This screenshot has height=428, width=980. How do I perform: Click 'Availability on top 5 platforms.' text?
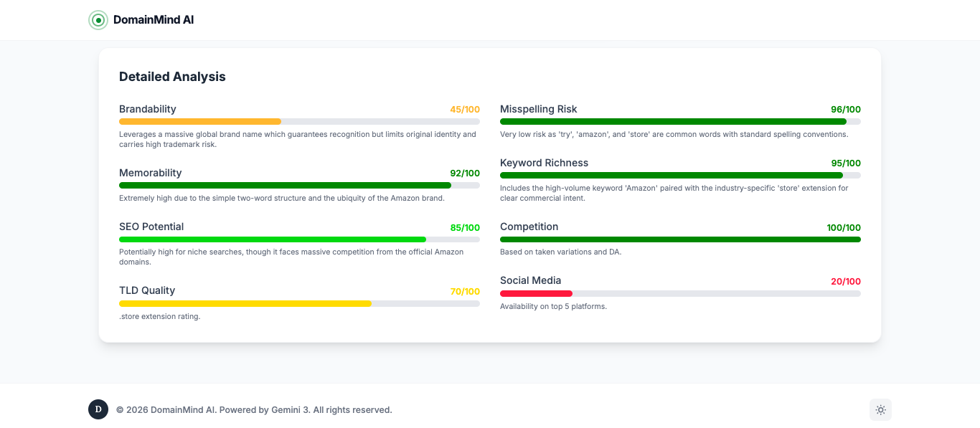click(554, 306)
